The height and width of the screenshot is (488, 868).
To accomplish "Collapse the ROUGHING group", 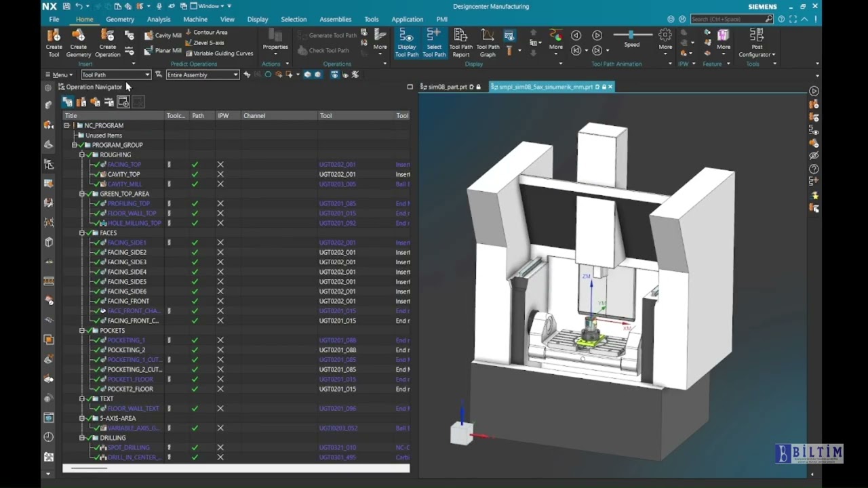I will tap(82, 155).
